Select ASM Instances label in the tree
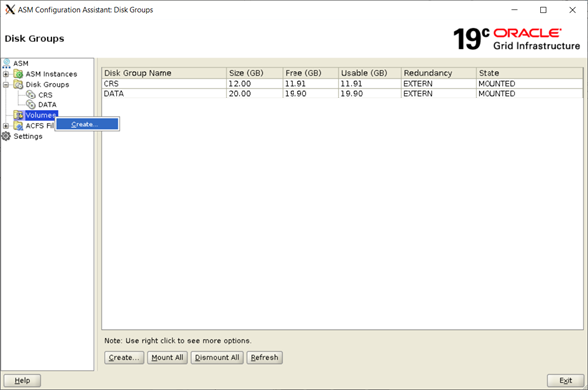Screen dimensions: 588x390 51,74
